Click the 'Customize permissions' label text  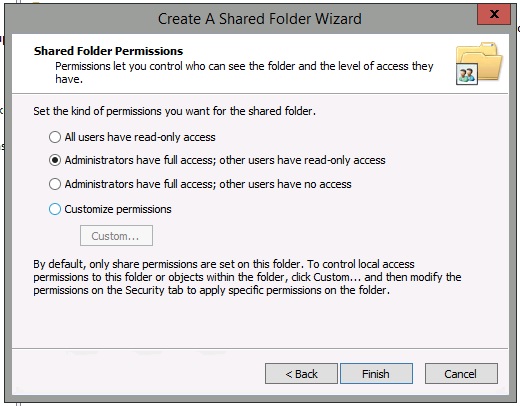[118, 209]
